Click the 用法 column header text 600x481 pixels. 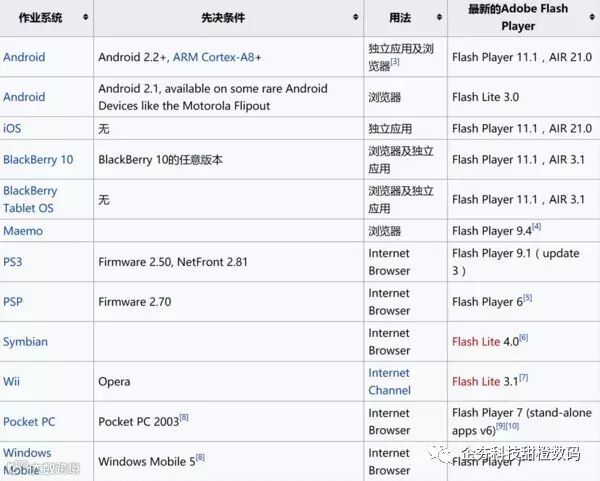pyautogui.click(x=400, y=17)
